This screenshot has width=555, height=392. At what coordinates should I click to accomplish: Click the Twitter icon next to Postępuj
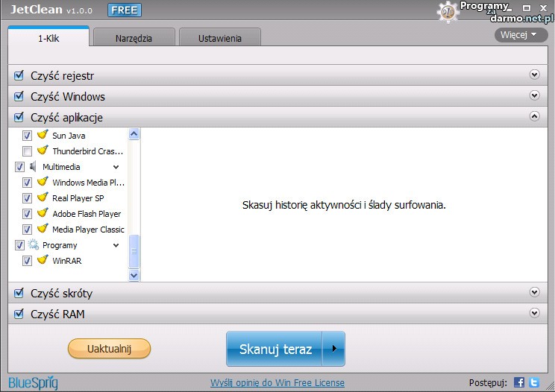pos(534,382)
